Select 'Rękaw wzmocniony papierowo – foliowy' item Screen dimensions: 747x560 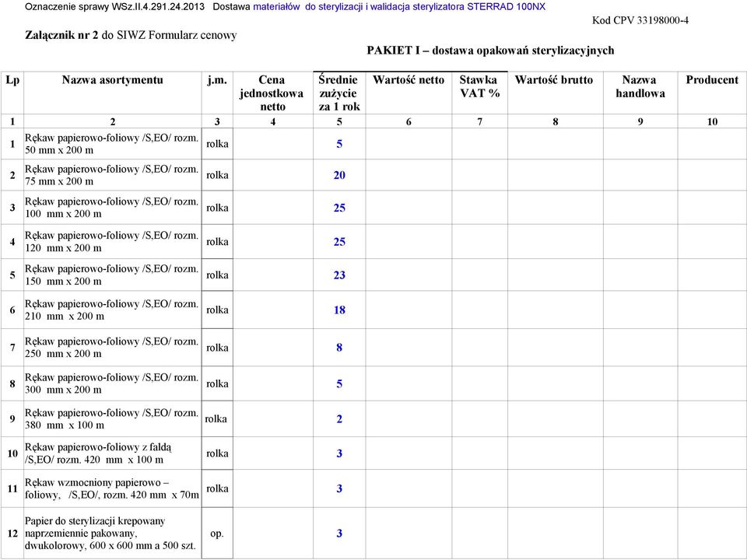click(x=112, y=489)
